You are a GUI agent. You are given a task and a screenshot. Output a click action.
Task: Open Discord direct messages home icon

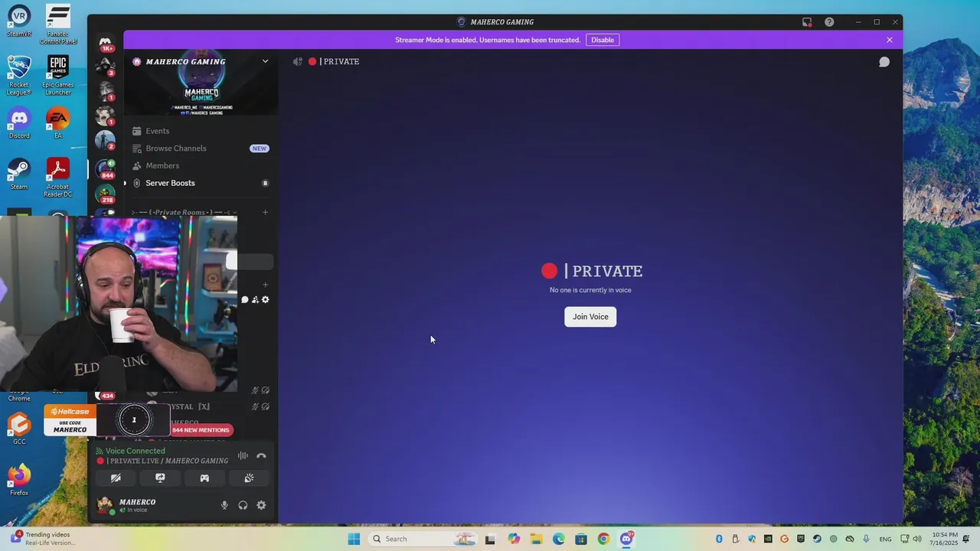[105, 41]
